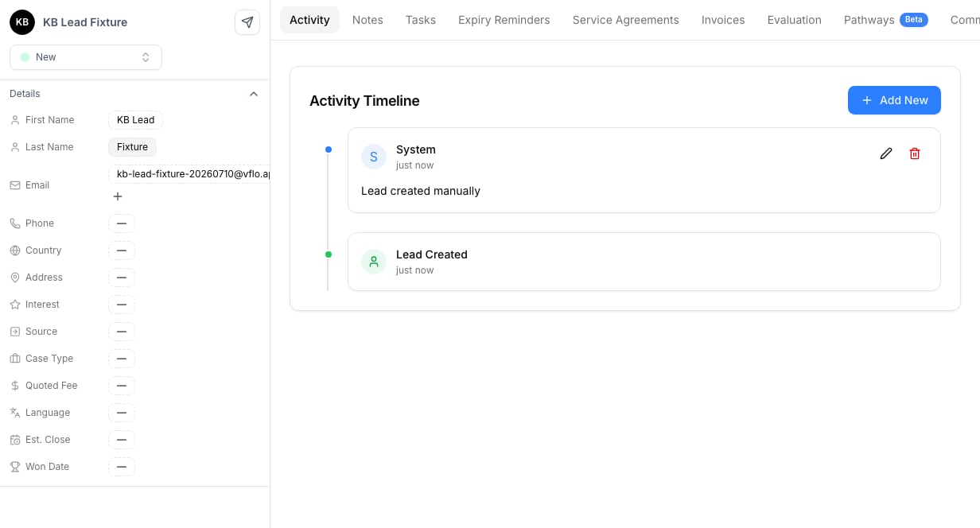
Task: Click the Case Type briefcase icon
Action: [x=15, y=359]
